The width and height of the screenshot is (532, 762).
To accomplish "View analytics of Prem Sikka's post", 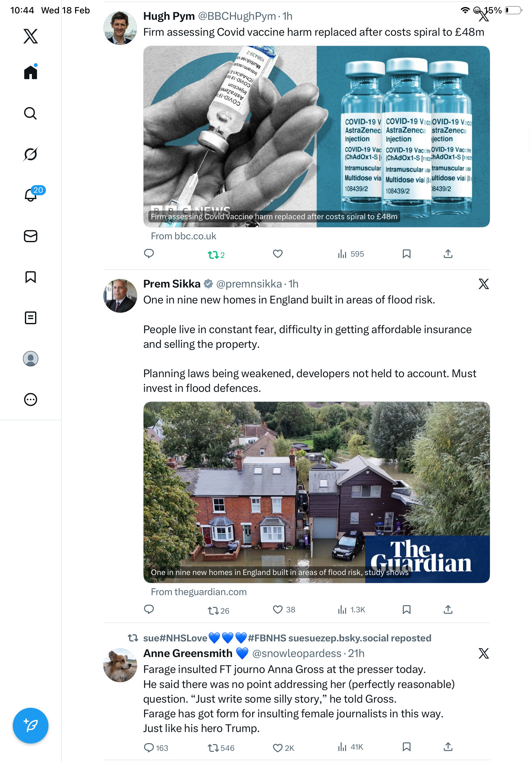I will [351, 609].
